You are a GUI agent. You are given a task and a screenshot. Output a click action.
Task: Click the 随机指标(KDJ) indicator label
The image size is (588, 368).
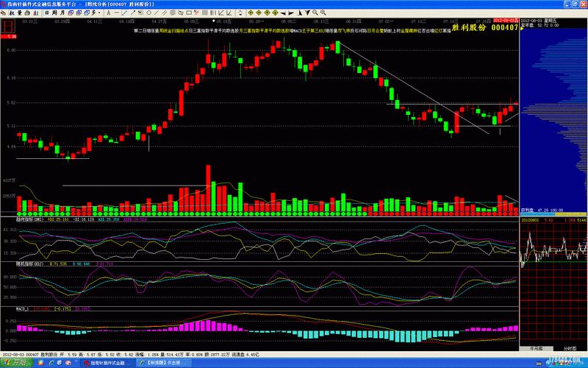coord(29,264)
